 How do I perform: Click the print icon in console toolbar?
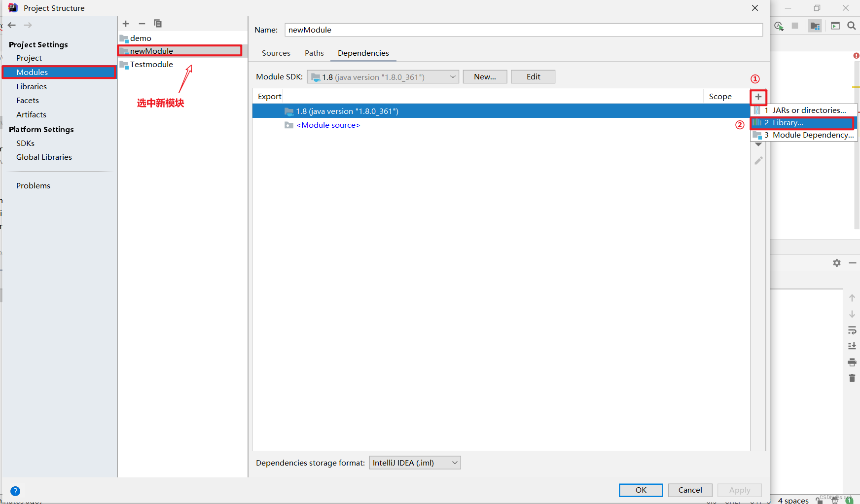[852, 362]
